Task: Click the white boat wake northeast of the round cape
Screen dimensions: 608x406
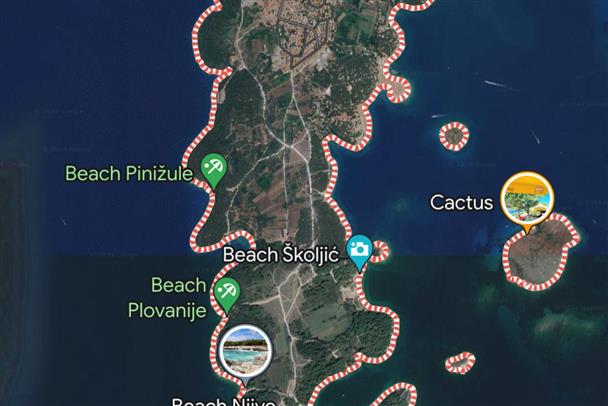Action: tap(495, 83)
